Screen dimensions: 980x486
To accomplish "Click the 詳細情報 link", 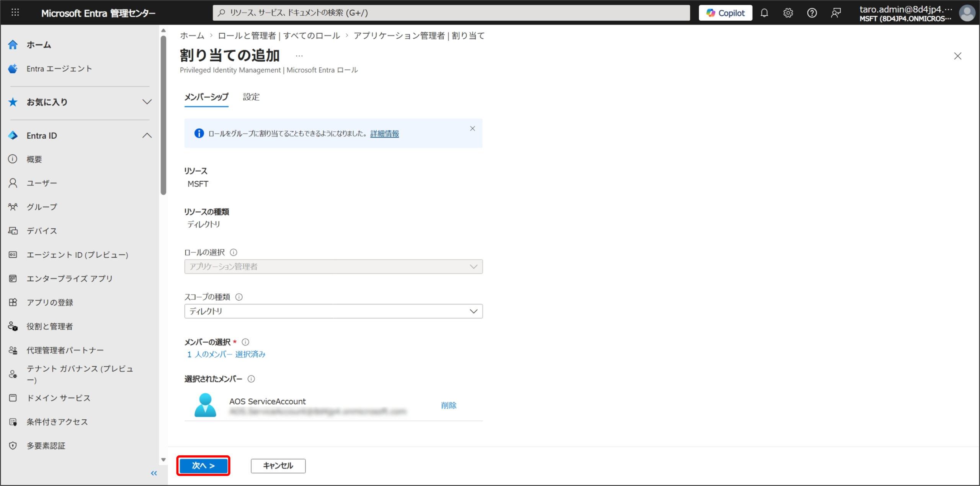I will coord(384,134).
